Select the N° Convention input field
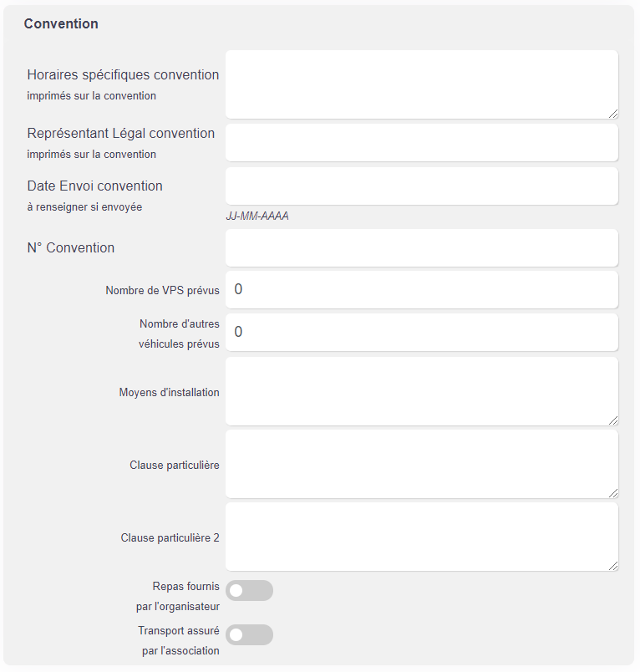Image resolution: width=640 pixels, height=672 pixels. (422, 247)
